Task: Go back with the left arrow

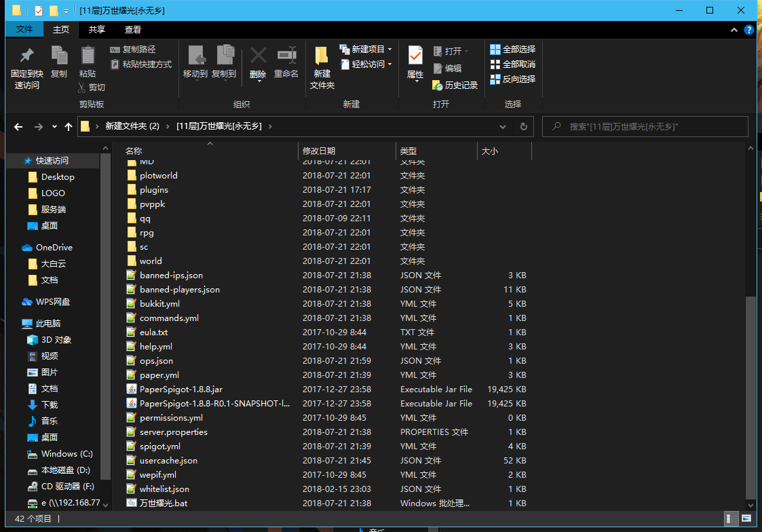Action: [18, 127]
